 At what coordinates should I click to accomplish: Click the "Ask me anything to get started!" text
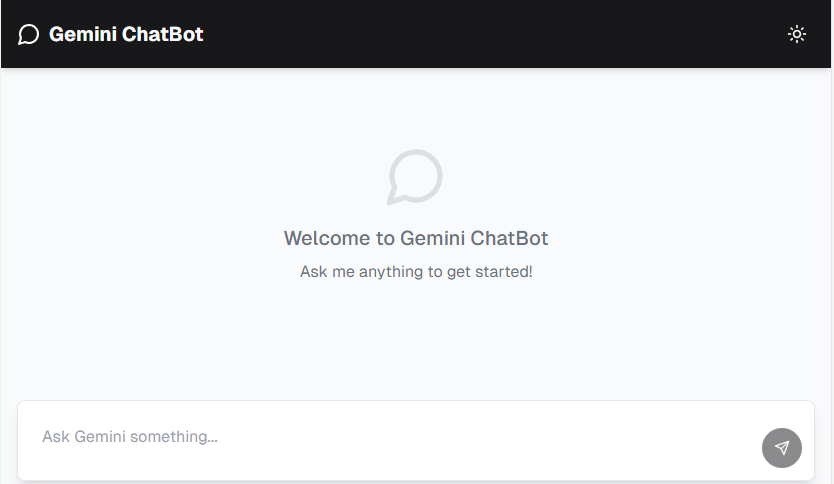(x=416, y=271)
